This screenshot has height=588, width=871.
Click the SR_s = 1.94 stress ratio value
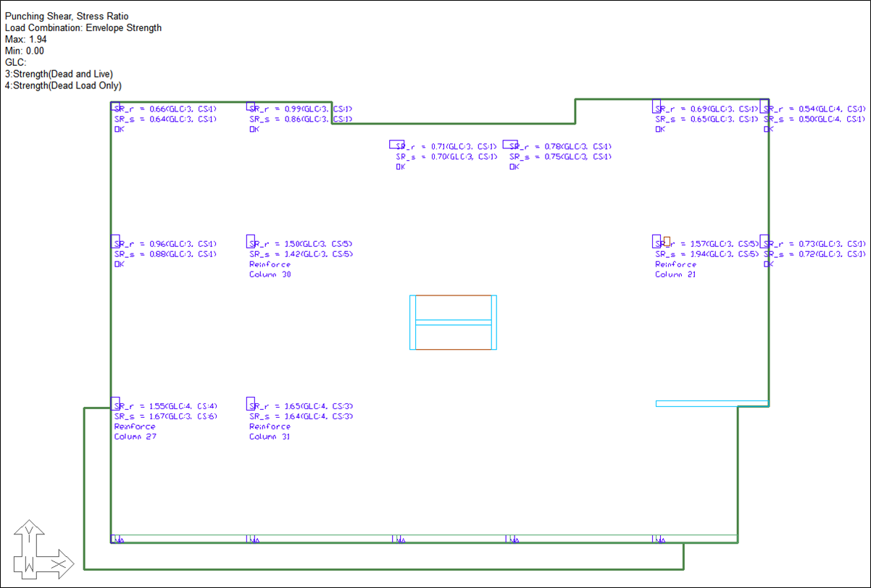coord(707,255)
